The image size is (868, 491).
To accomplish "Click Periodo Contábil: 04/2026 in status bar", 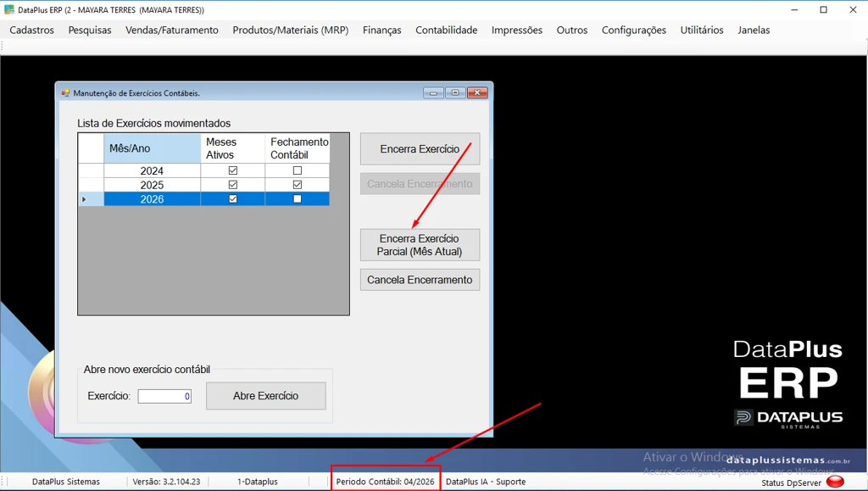I will (x=386, y=482).
